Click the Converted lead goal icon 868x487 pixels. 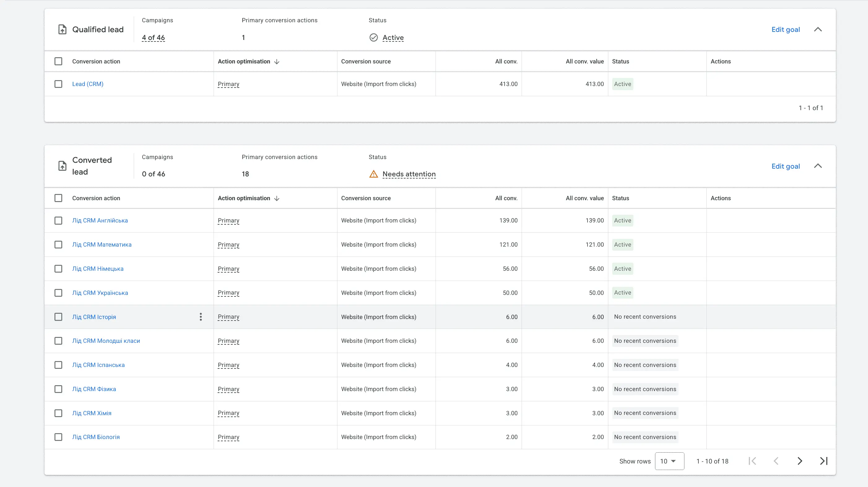(62, 166)
